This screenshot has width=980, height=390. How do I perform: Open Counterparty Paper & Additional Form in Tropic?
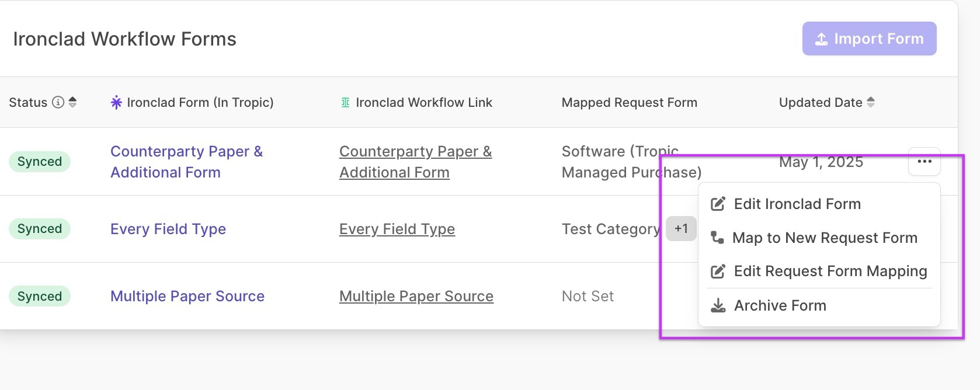[186, 162]
